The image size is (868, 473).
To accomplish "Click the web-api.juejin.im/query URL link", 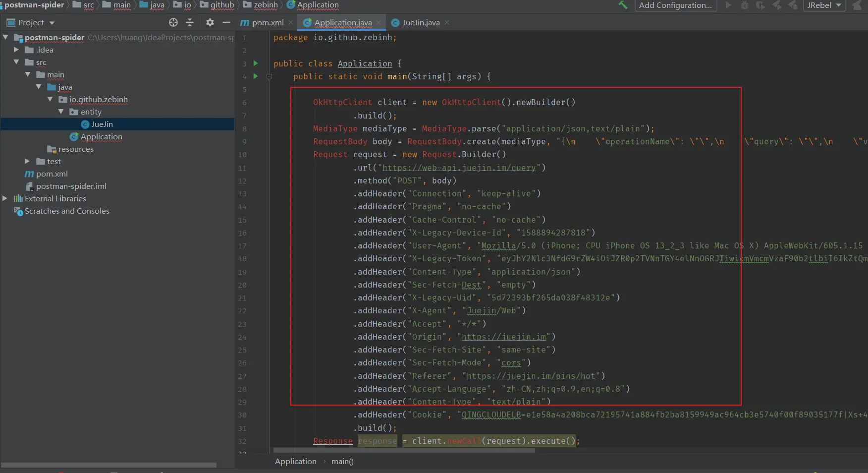I will tap(459, 168).
